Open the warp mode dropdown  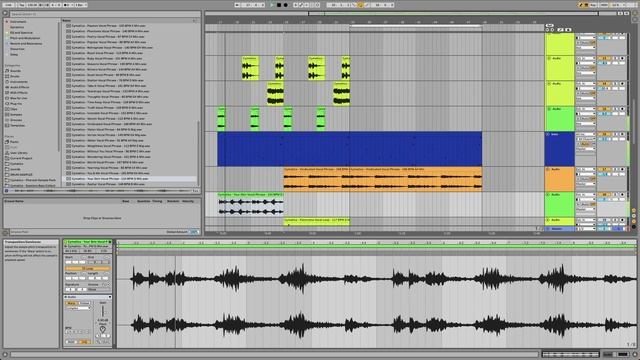pyautogui.click(x=78, y=308)
